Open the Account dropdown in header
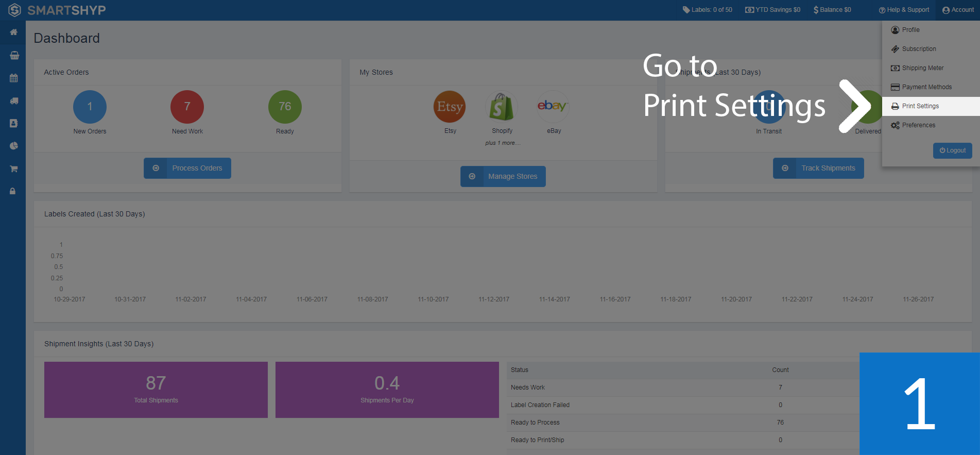This screenshot has width=980, height=455. [x=958, y=10]
